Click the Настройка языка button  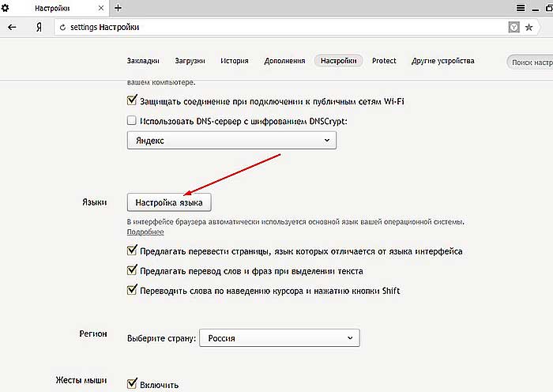pyautogui.click(x=169, y=202)
